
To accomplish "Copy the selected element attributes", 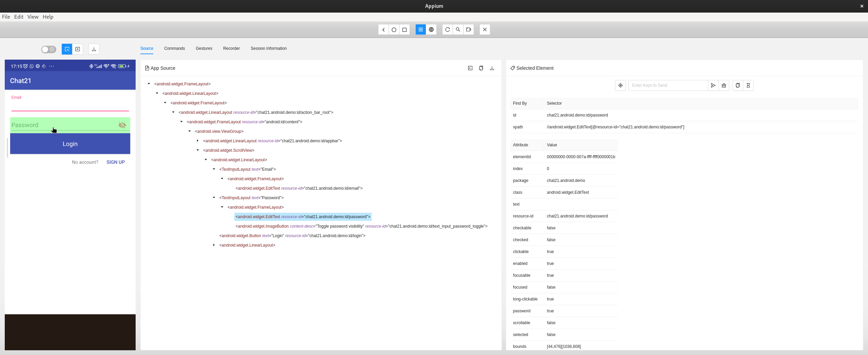I will click(x=738, y=85).
